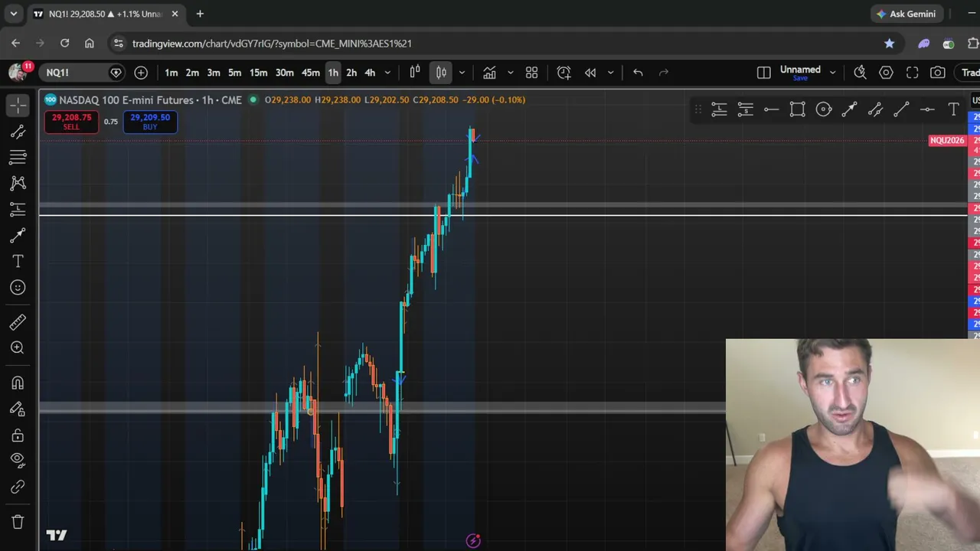Viewport: 980px width, 551px height.
Task: Switch to the 15m timeframe
Action: point(259,73)
